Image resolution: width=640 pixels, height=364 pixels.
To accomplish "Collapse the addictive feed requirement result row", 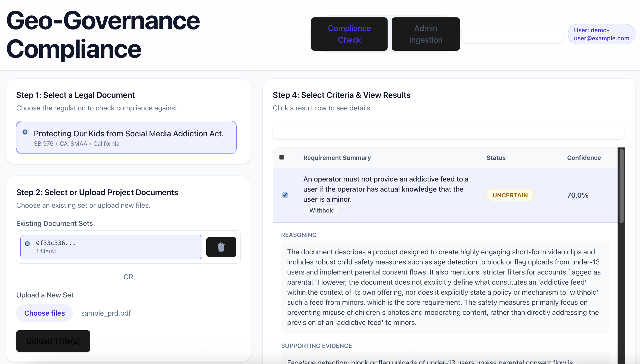I will point(386,189).
